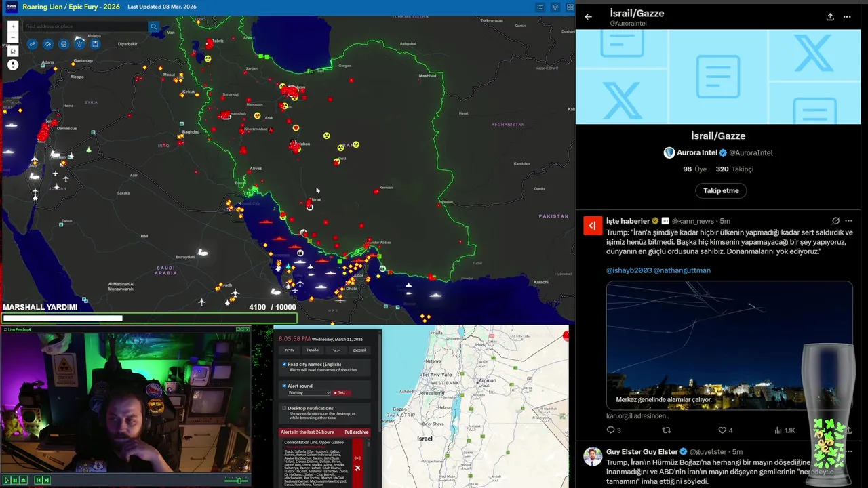Click the kan.org.il source text
This screenshot has height=488, width=868.
[637, 416]
